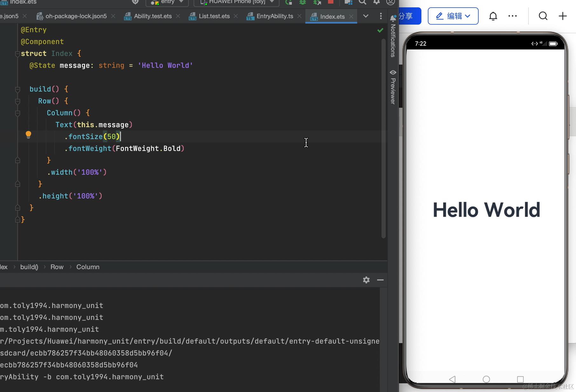The image size is (576, 392).
Task: Click the @Entry decorator line
Action: tap(34, 30)
